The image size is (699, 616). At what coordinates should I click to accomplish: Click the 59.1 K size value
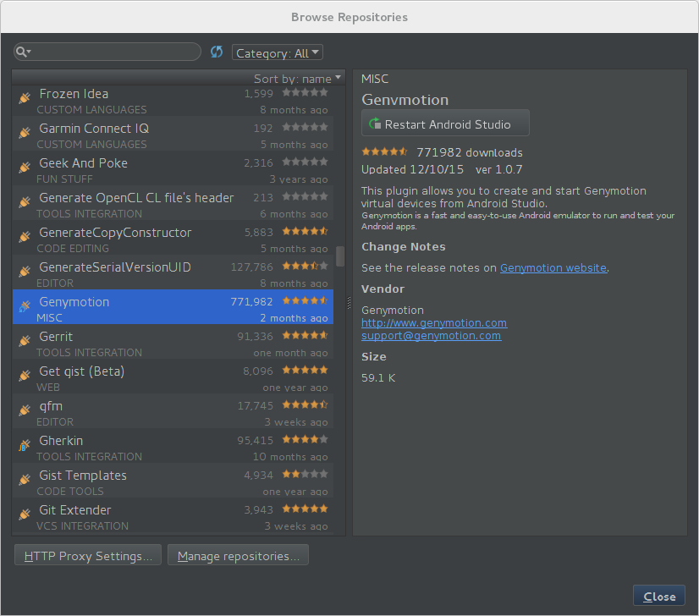point(378,378)
